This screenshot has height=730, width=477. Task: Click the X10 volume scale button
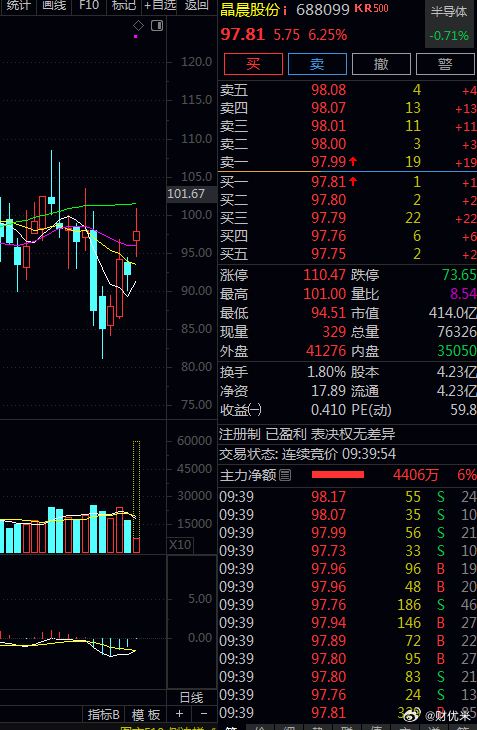180,545
